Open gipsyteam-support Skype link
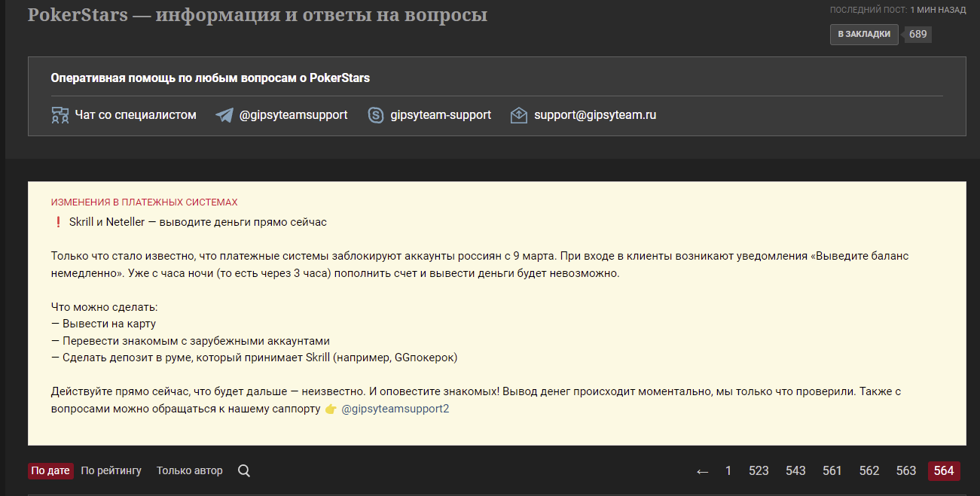 click(x=441, y=115)
